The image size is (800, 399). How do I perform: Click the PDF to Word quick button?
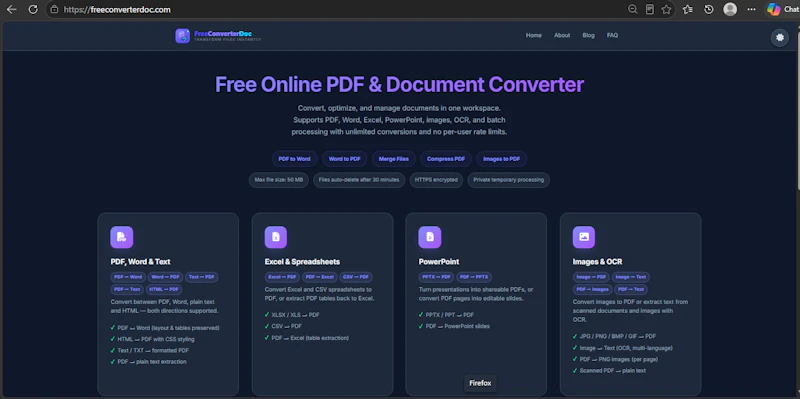[x=294, y=159]
